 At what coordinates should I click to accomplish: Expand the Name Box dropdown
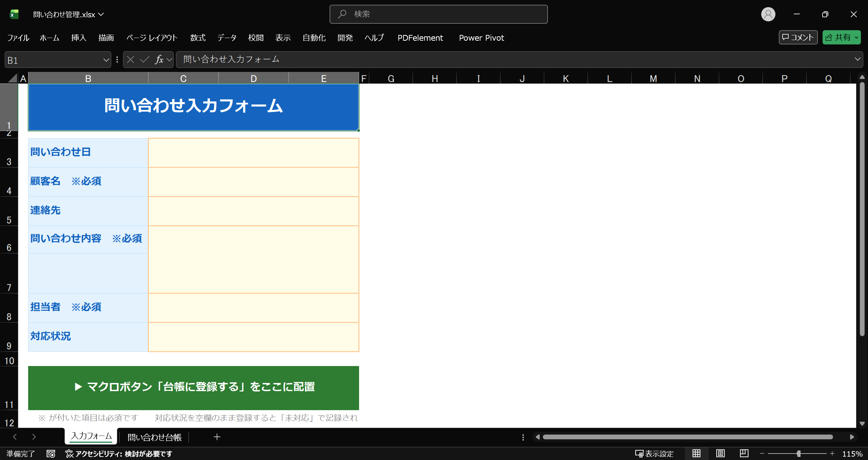[106, 60]
